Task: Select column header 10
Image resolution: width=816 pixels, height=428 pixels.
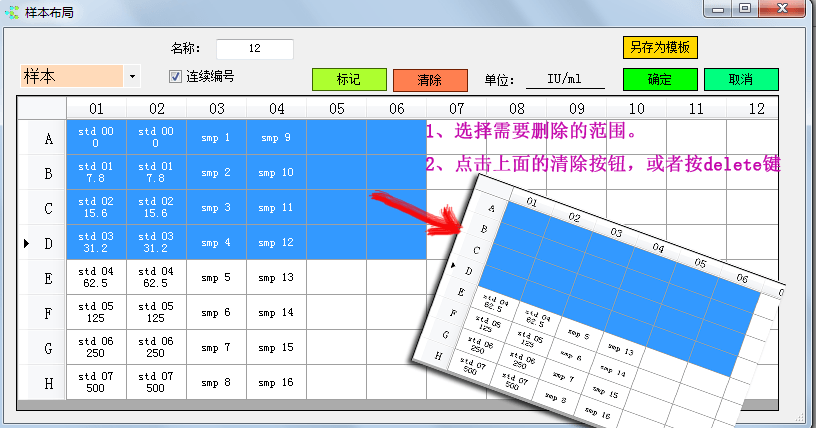Action: click(636, 109)
